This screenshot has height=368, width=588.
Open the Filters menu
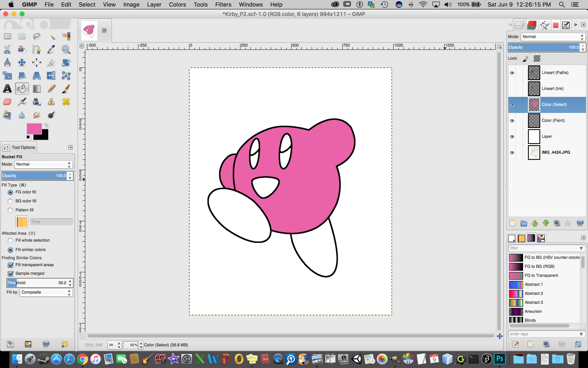(x=223, y=4)
